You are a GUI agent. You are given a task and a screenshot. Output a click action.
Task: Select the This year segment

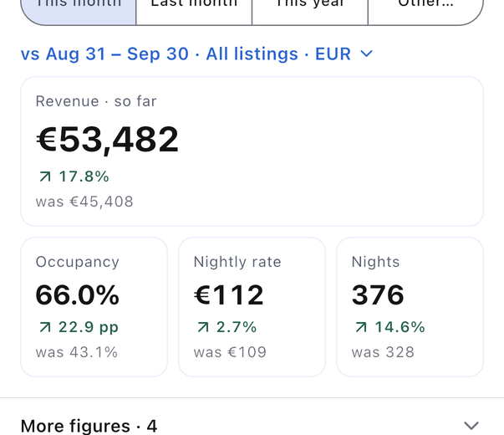(x=310, y=10)
